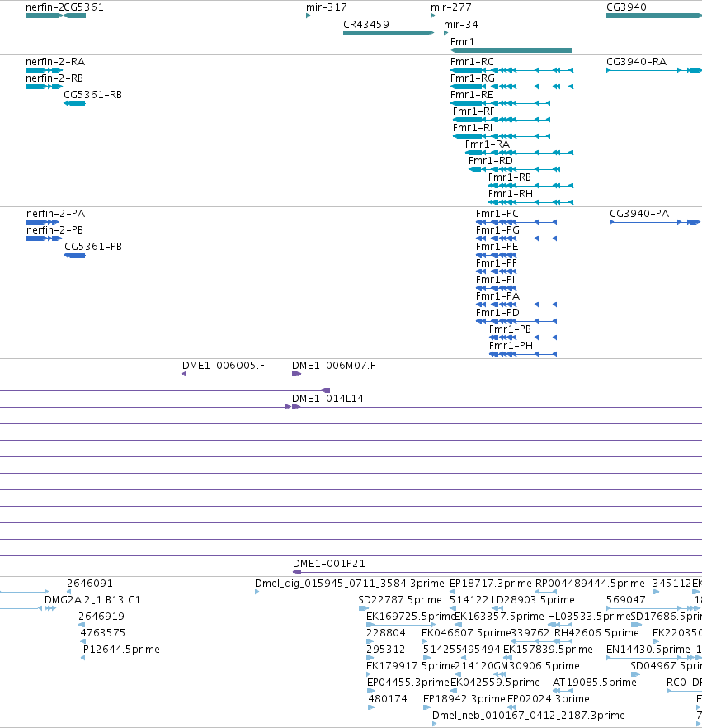Select the Fmr1-RB transcript

[x=530, y=186]
